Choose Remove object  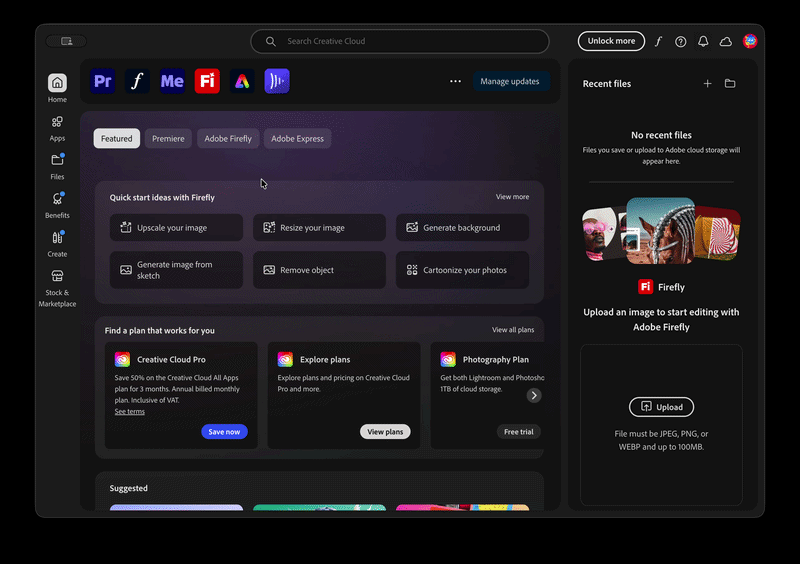coord(319,270)
